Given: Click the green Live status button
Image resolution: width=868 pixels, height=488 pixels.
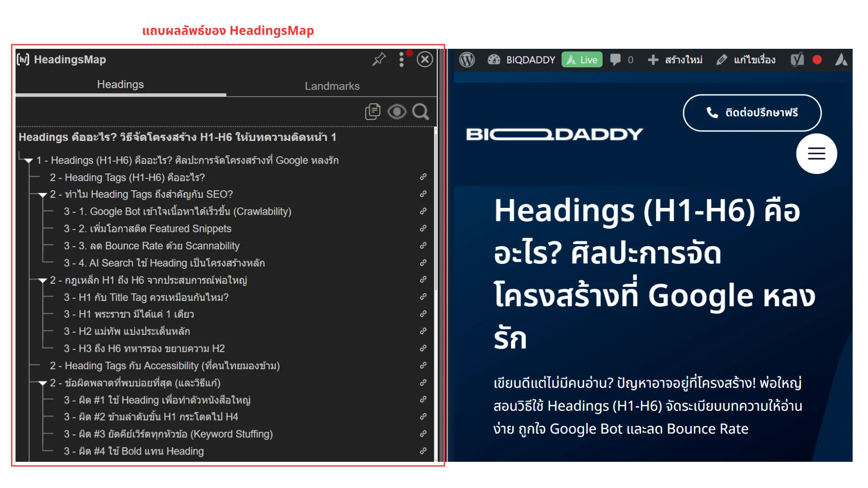Looking at the screenshot, I should 582,60.
